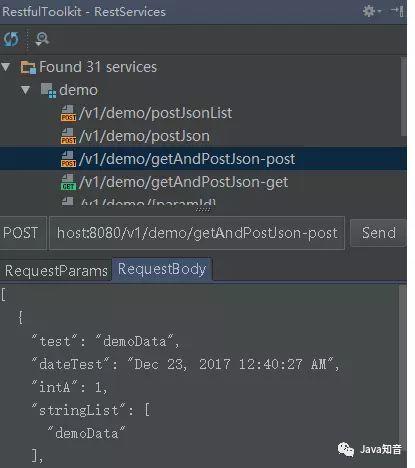Screen dimensions: 415x468
Task: Select /v1/demo/postJsonList service
Action: pyautogui.click(x=156, y=113)
